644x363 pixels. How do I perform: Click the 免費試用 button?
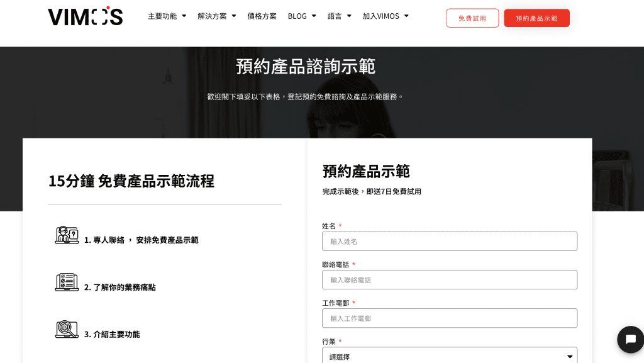(x=472, y=18)
